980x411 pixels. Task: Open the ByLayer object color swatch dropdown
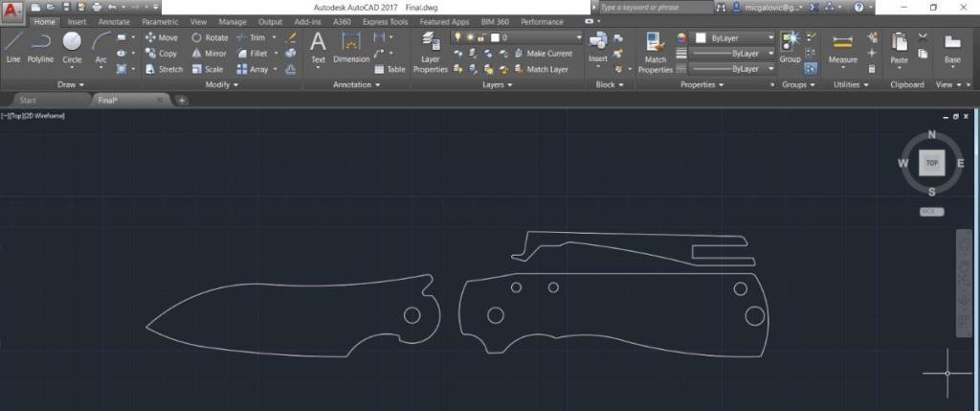(x=734, y=37)
